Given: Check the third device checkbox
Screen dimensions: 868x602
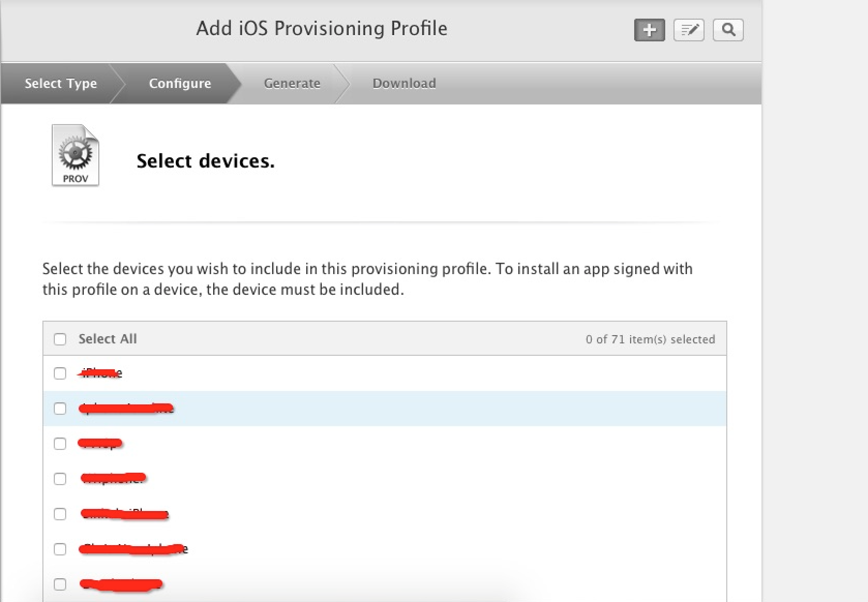Looking at the screenshot, I should pos(60,444).
